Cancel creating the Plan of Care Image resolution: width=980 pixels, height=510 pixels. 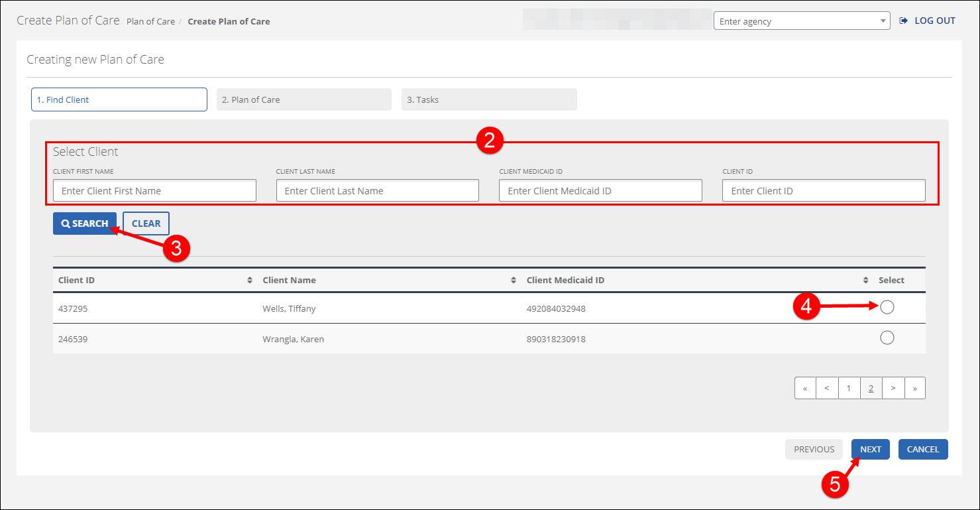pyautogui.click(x=922, y=449)
